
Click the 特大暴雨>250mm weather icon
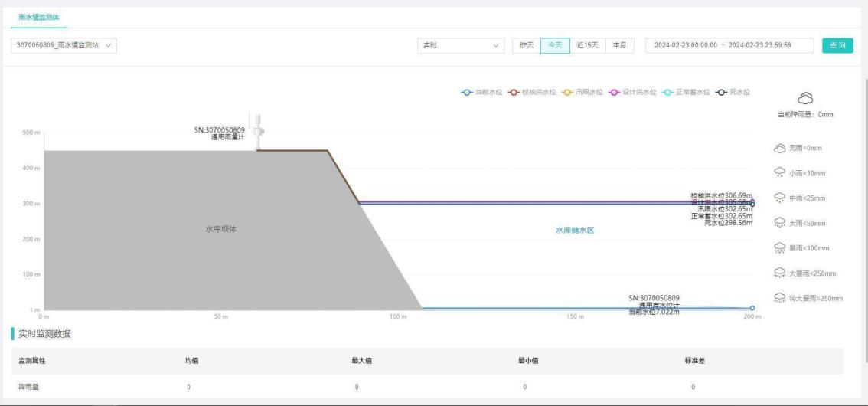[x=780, y=298]
